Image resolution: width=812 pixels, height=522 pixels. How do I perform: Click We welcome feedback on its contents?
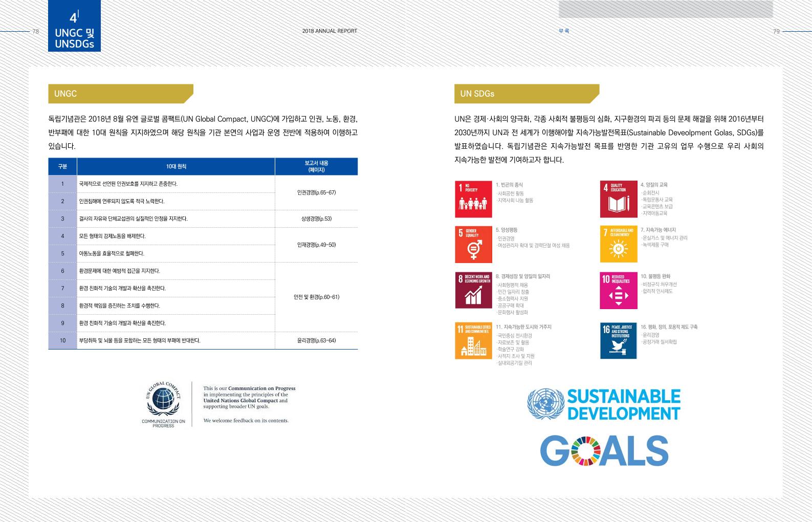[246, 421]
